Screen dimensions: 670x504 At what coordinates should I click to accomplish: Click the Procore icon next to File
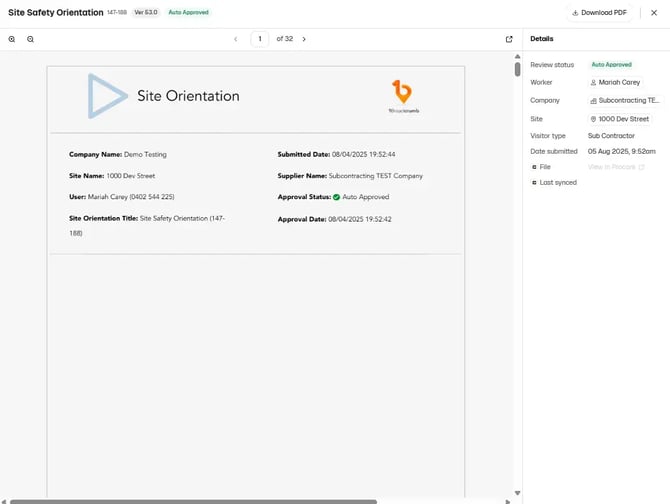[534, 167]
